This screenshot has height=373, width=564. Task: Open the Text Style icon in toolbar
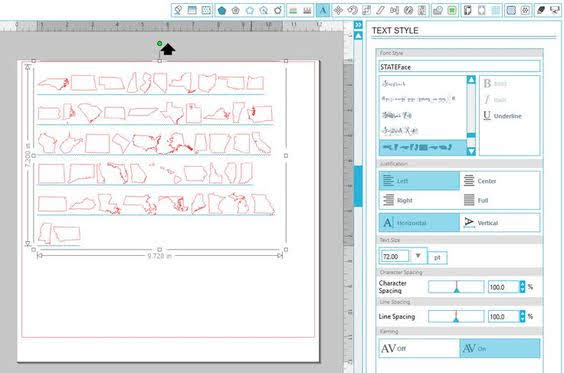coord(323,10)
